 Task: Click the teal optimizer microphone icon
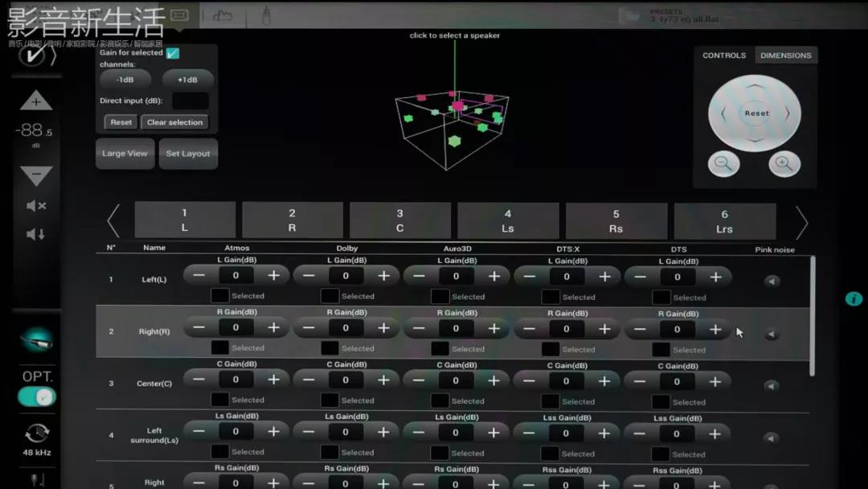click(36, 339)
